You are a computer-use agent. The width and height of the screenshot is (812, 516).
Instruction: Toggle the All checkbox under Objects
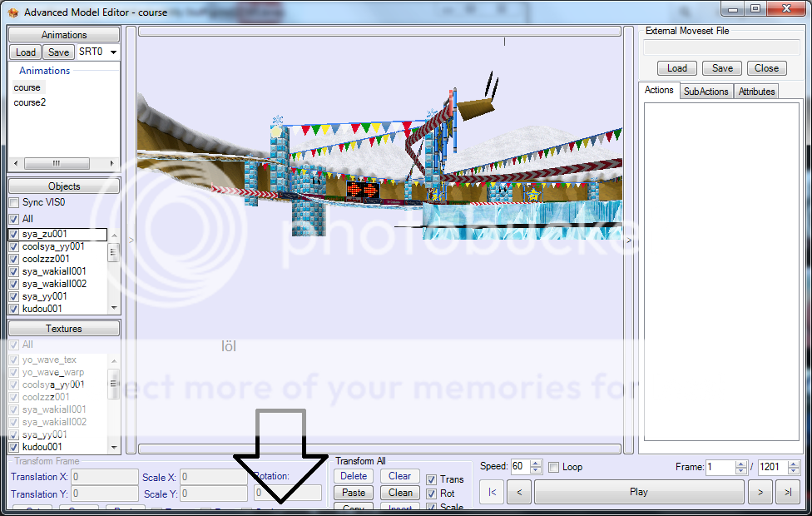click(x=14, y=219)
